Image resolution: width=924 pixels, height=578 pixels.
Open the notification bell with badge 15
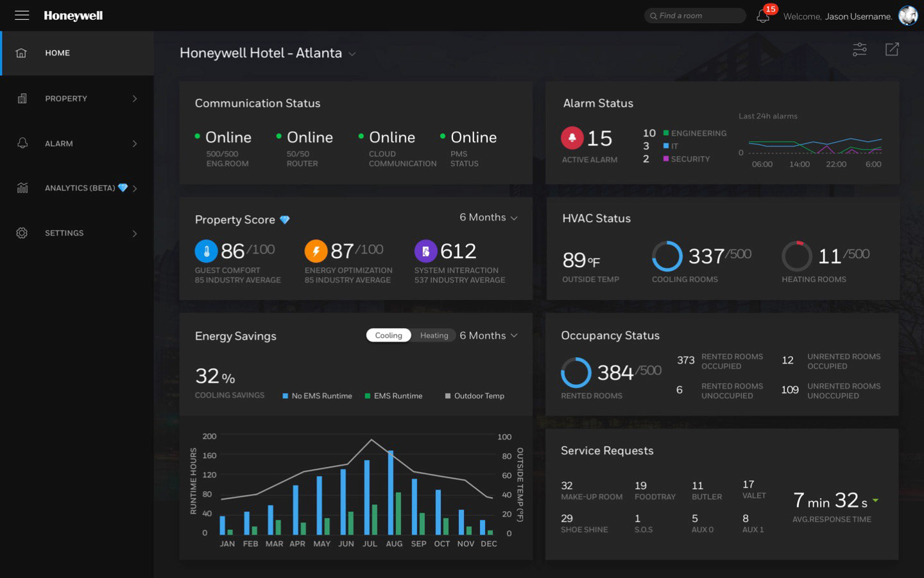click(x=763, y=16)
